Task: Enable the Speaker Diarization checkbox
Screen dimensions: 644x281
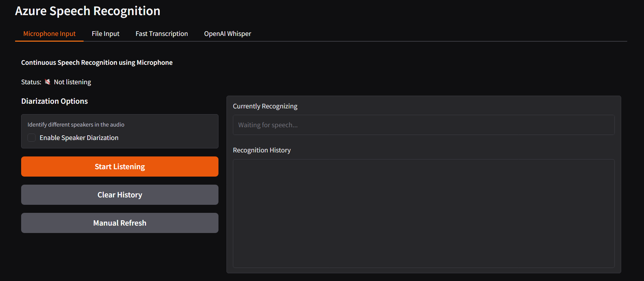Action: click(x=32, y=138)
